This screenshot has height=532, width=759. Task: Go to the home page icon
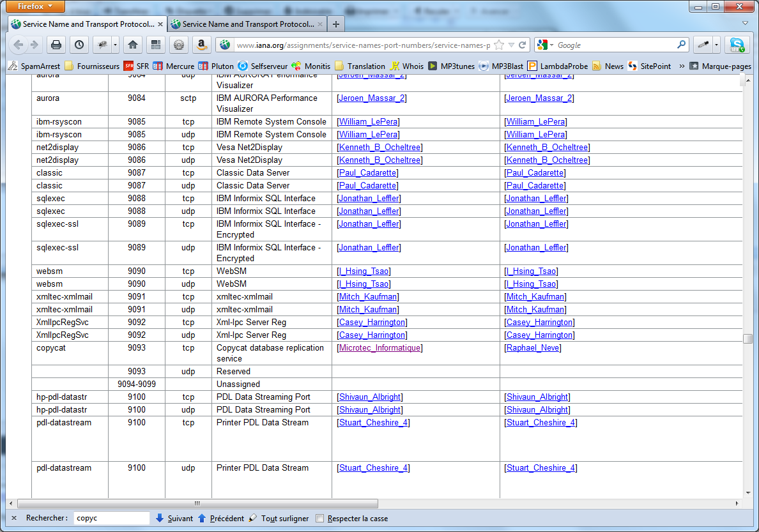pyautogui.click(x=133, y=45)
